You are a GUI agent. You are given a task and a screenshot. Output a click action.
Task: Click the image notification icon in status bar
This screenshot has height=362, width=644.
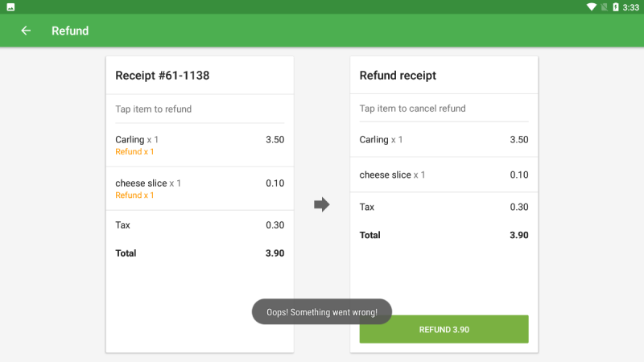(x=10, y=7)
